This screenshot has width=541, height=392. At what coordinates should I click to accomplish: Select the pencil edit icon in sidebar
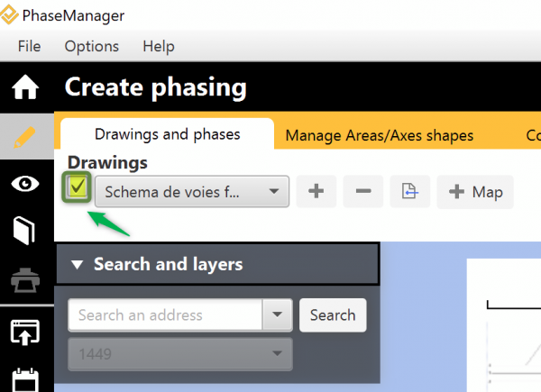tap(25, 137)
